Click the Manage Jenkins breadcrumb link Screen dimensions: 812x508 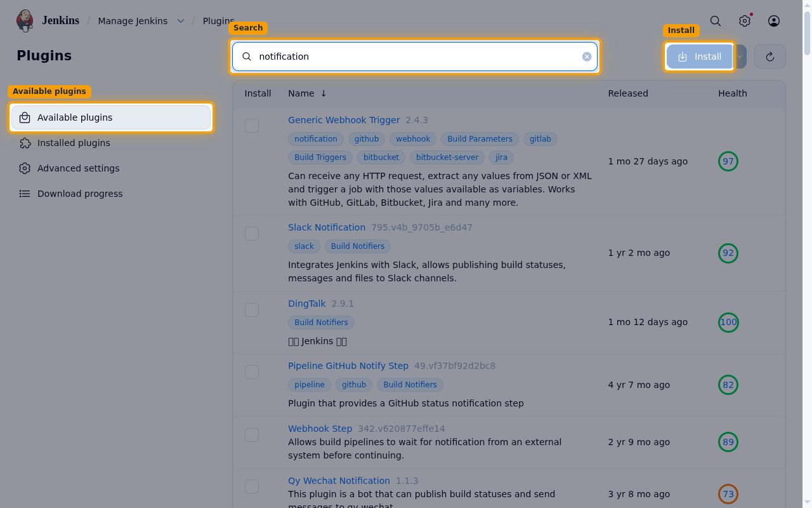coord(133,21)
